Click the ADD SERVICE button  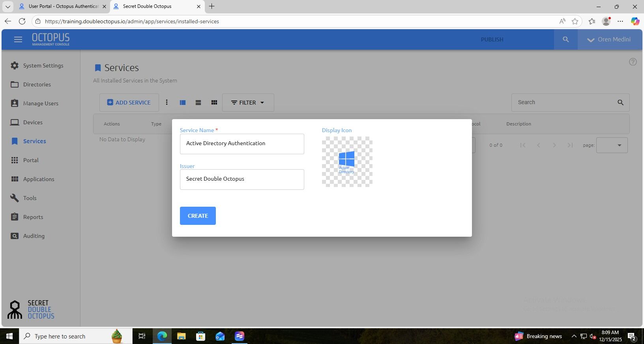pyautogui.click(x=129, y=103)
